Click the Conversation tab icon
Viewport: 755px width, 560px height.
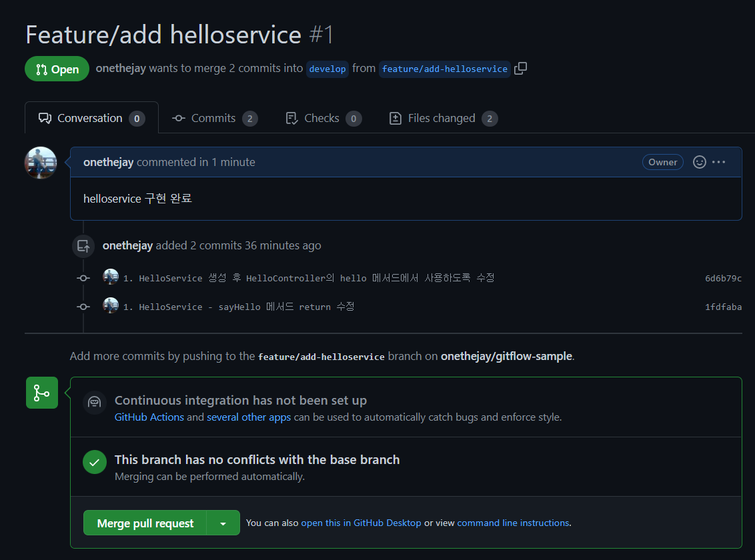tap(45, 119)
